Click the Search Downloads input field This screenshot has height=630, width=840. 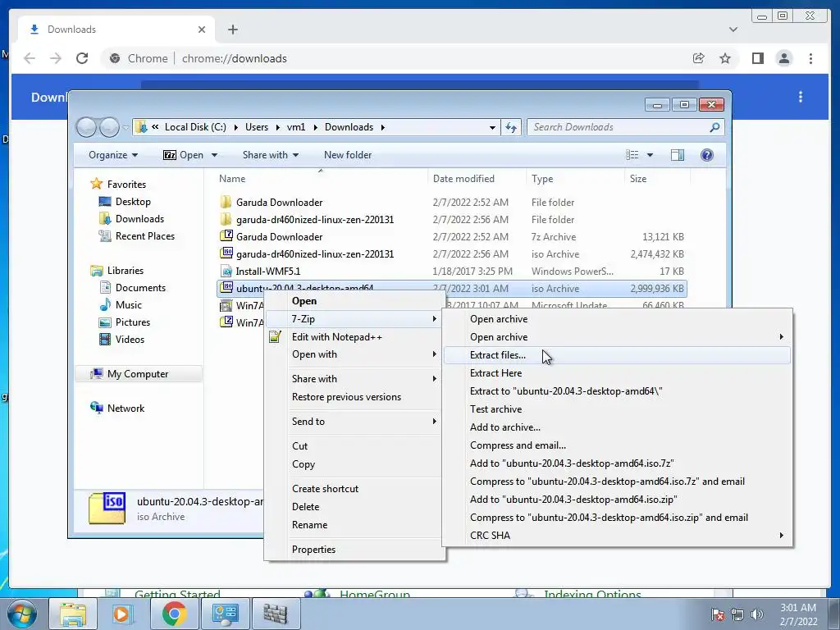(619, 127)
